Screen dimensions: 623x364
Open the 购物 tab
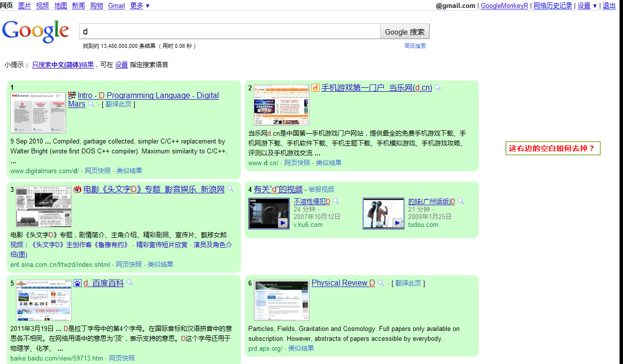pos(97,5)
